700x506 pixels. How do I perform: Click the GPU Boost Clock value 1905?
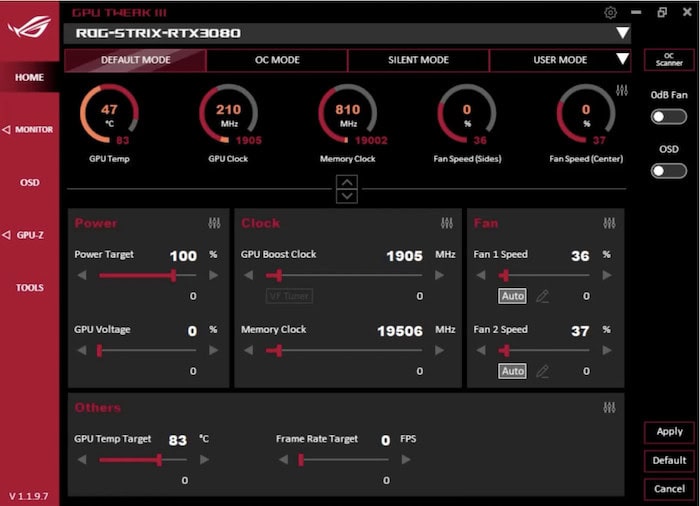404,256
